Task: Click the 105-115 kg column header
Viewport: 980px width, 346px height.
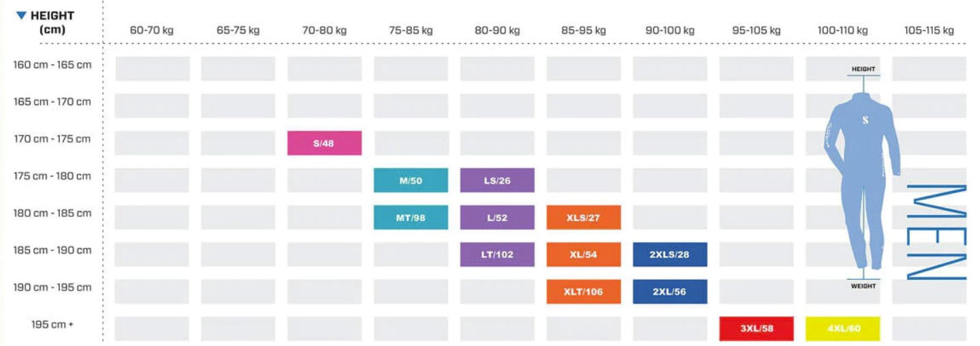Action: (x=929, y=31)
